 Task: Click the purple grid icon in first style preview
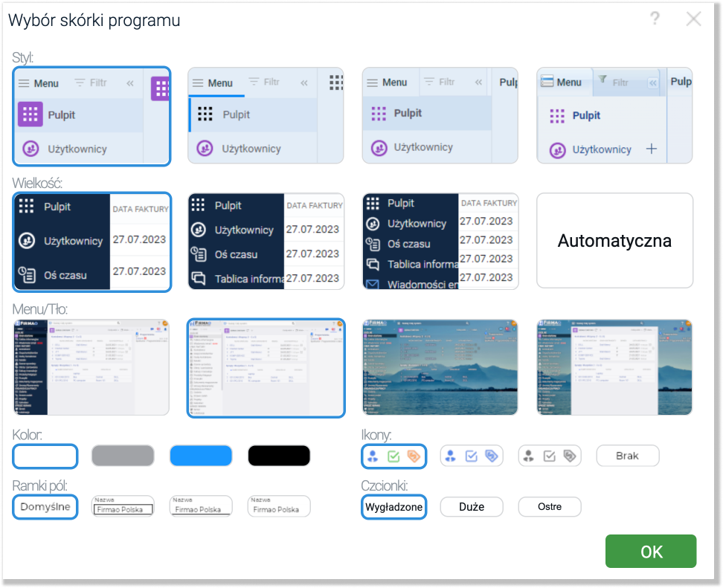161,88
